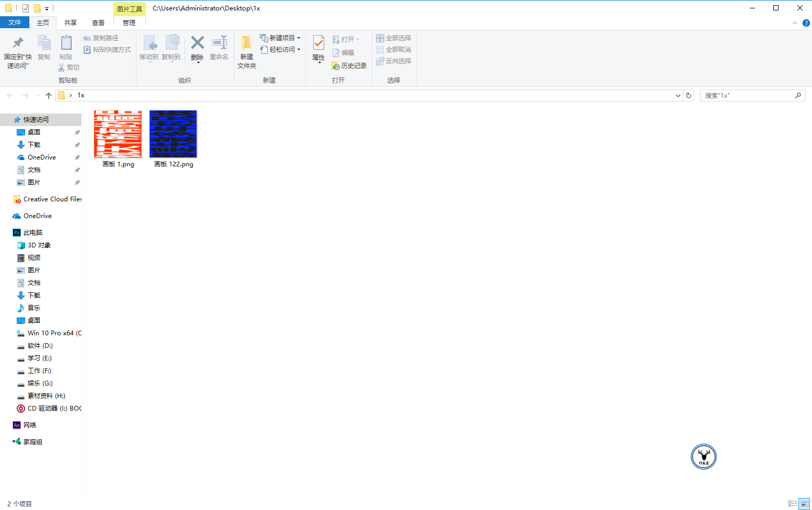Screen dimensions: 812x510
Task: Click Select none (全部取消)
Action: coord(394,50)
